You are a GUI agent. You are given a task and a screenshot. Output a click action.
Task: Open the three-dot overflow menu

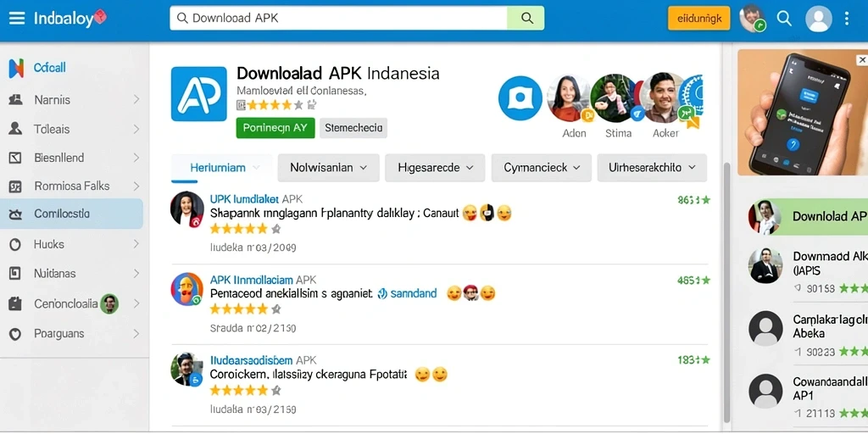tap(847, 19)
